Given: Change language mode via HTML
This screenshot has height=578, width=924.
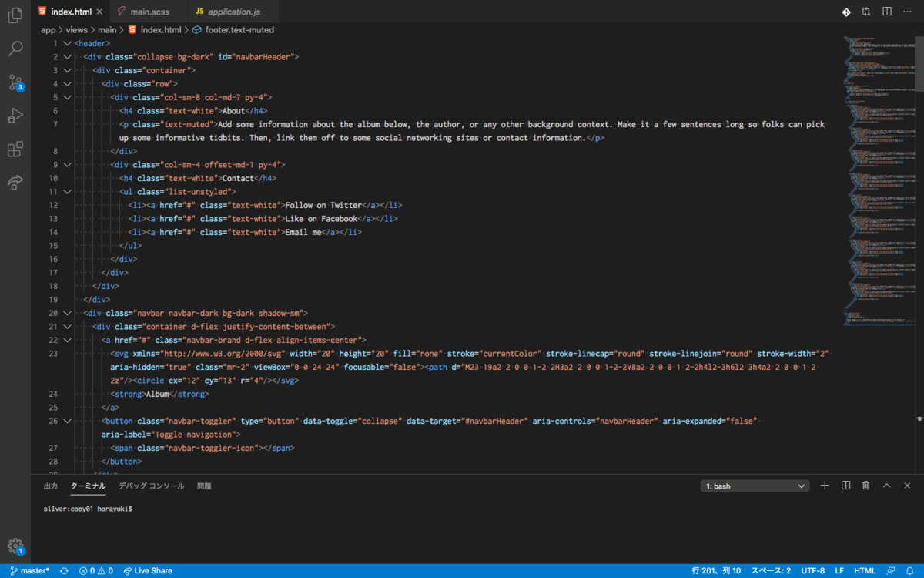Looking at the screenshot, I should pos(865,571).
